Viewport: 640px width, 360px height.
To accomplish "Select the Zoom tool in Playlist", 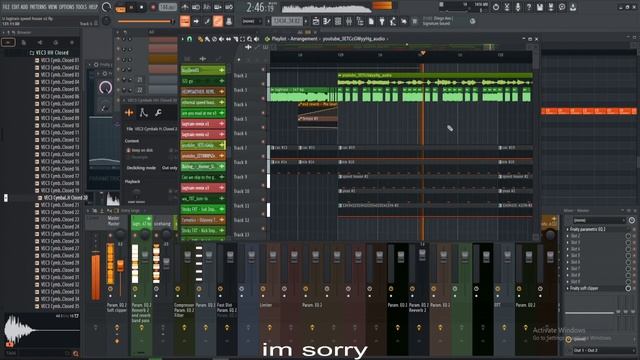I will (249, 39).
